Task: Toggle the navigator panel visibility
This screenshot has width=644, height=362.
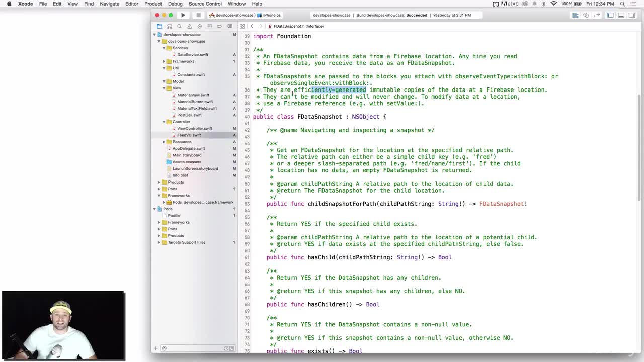Action: tap(610, 15)
